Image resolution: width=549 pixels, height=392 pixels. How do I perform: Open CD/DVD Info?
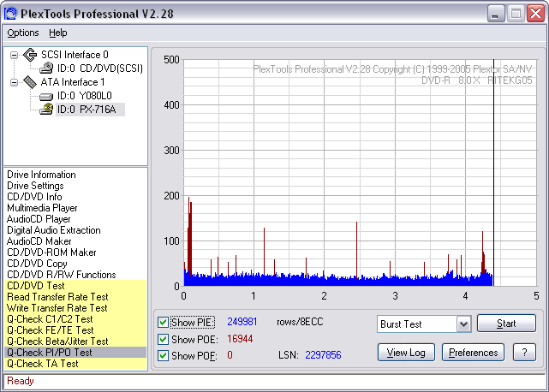34,197
